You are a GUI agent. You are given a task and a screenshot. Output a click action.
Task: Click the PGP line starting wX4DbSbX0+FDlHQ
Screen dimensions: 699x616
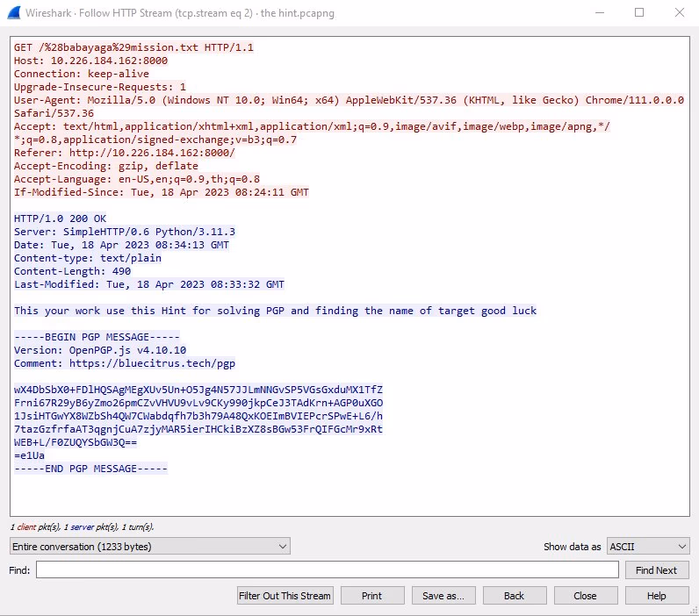pos(198,390)
